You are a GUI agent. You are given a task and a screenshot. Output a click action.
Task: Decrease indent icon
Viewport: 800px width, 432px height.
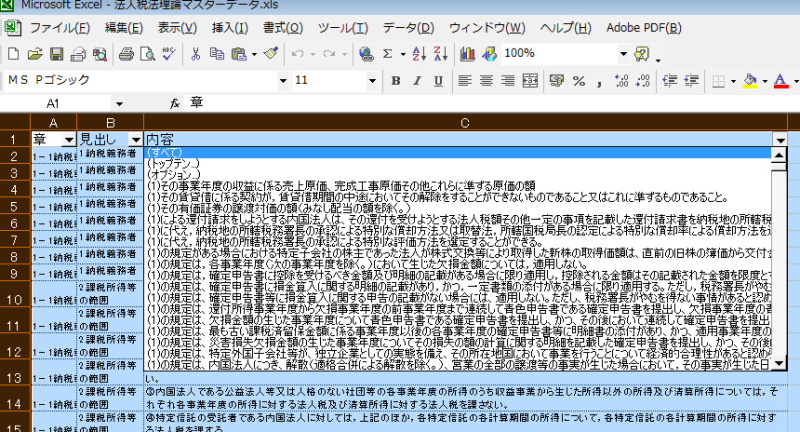tap(669, 81)
